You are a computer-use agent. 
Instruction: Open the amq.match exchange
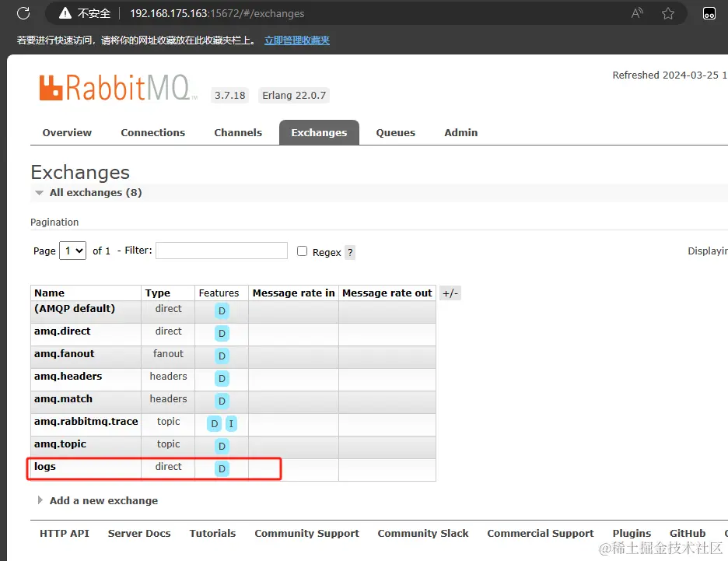coord(63,399)
